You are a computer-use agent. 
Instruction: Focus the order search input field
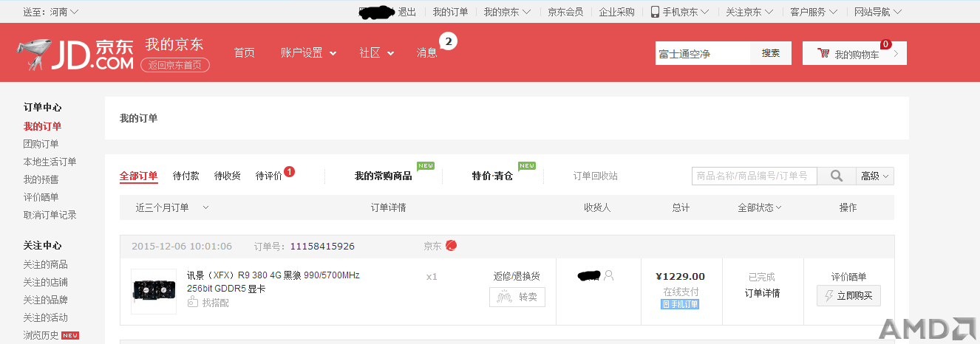pos(755,176)
